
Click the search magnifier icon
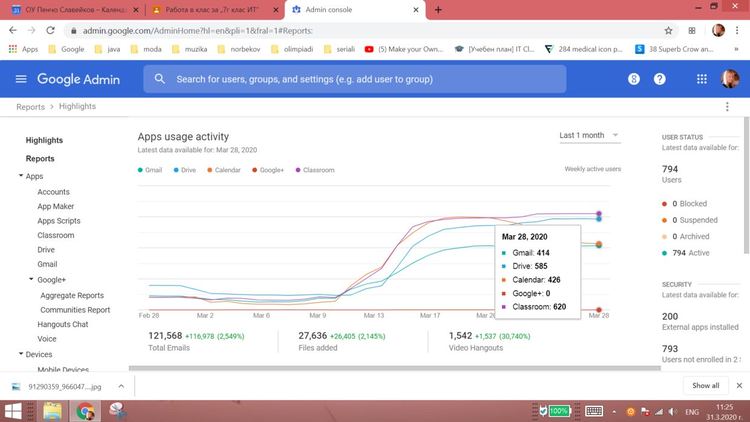pyautogui.click(x=160, y=79)
